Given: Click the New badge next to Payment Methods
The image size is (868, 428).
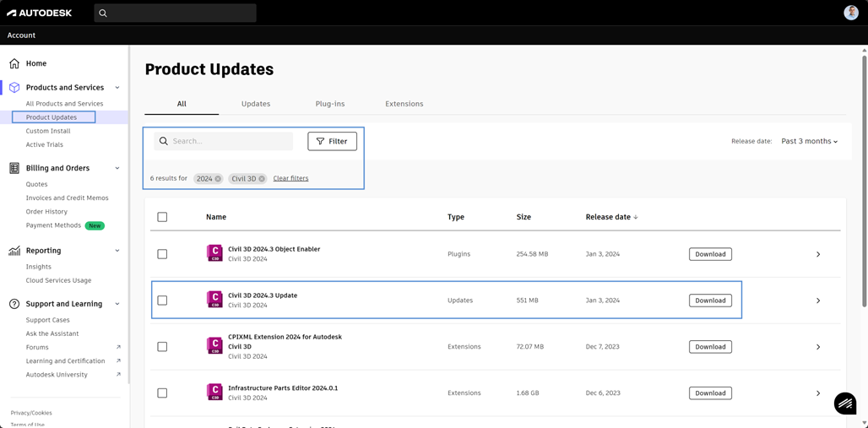Looking at the screenshot, I should pos(95,226).
